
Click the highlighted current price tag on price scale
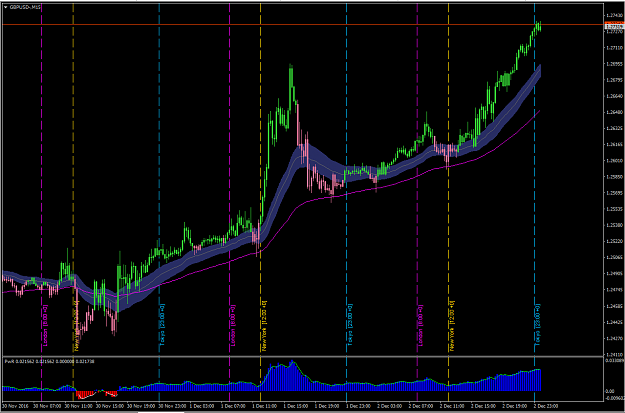pyautogui.click(x=614, y=27)
